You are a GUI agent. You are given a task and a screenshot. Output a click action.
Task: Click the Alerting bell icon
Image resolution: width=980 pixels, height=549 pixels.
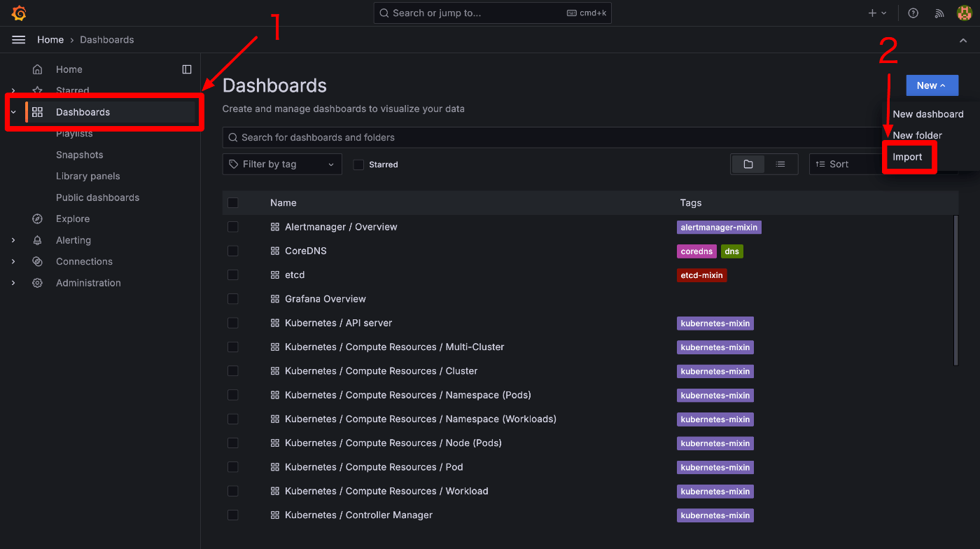point(38,240)
